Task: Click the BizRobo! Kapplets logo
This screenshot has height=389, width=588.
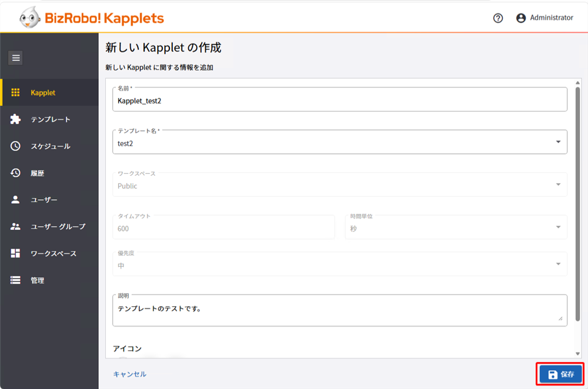Action: (92, 18)
